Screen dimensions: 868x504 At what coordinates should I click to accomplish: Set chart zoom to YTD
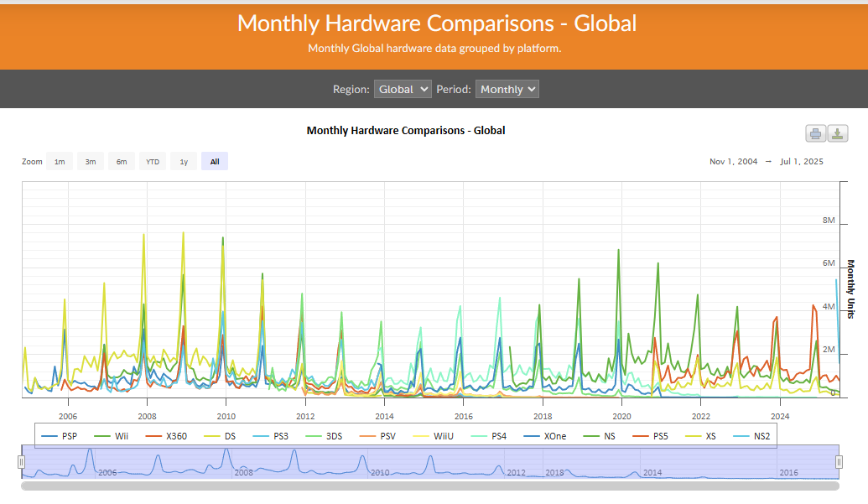coord(153,162)
